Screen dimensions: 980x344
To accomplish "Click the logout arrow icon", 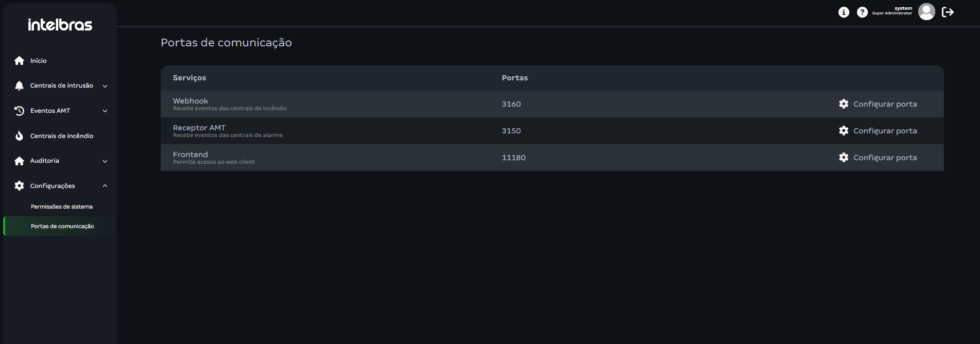I will 948,12.
